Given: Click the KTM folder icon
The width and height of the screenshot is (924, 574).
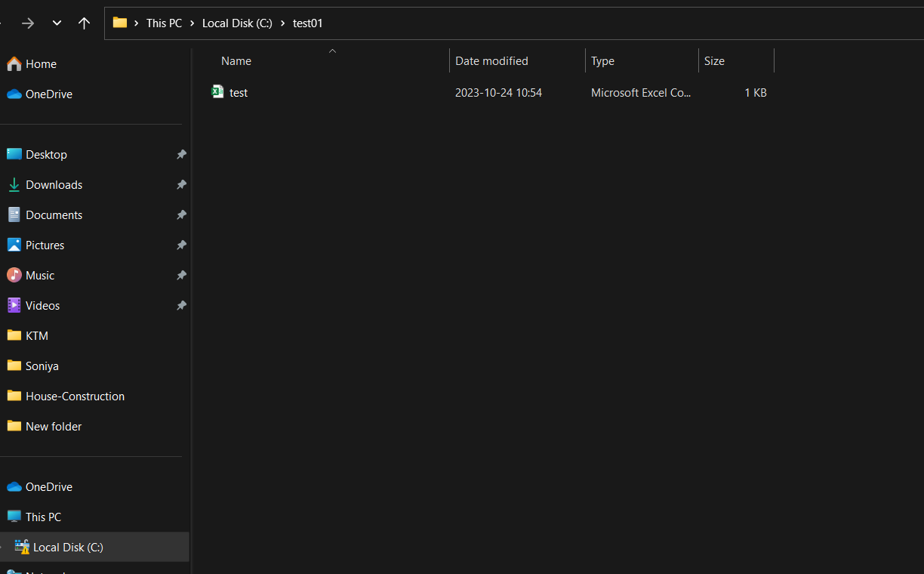Looking at the screenshot, I should pyautogui.click(x=14, y=335).
